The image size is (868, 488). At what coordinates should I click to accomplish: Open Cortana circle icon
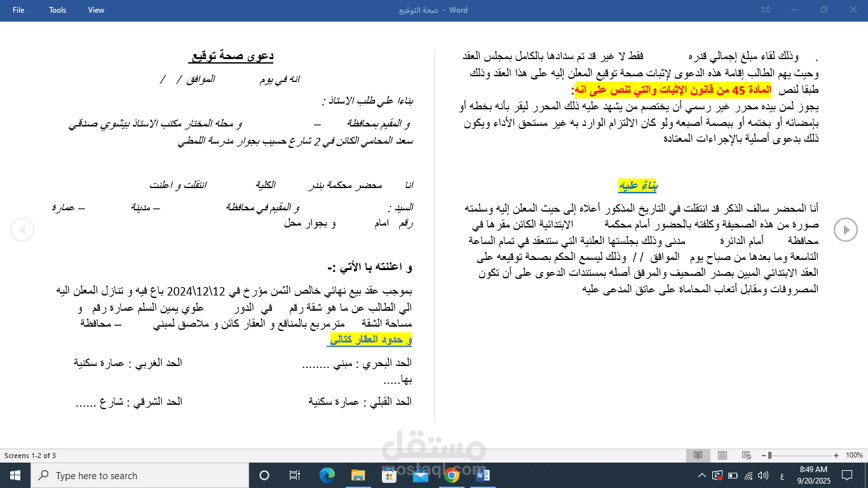[264, 475]
